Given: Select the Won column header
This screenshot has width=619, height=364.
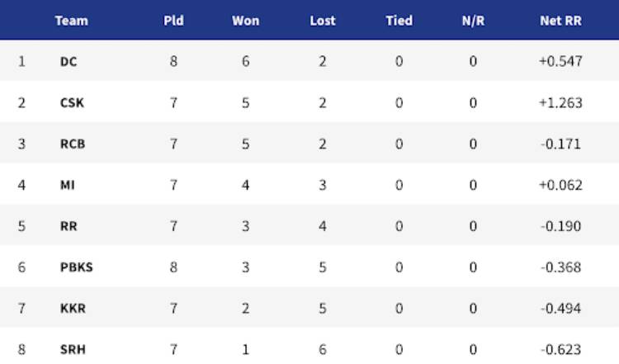Looking at the screenshot, I should pos(246,21).
